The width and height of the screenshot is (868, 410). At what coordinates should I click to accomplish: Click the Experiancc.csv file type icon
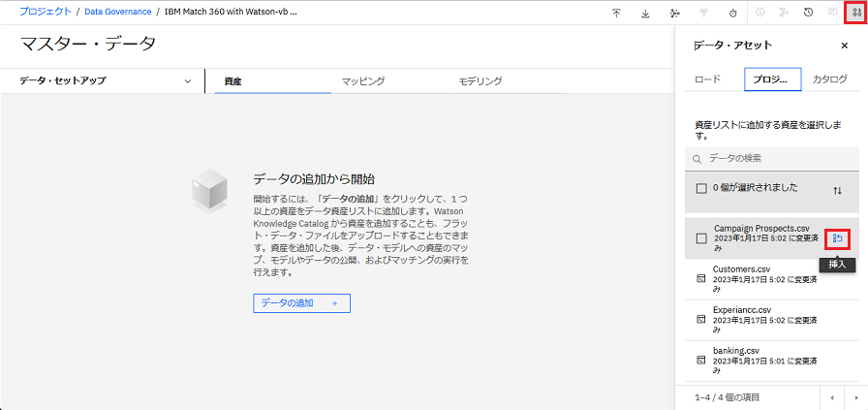coord(700,319)
